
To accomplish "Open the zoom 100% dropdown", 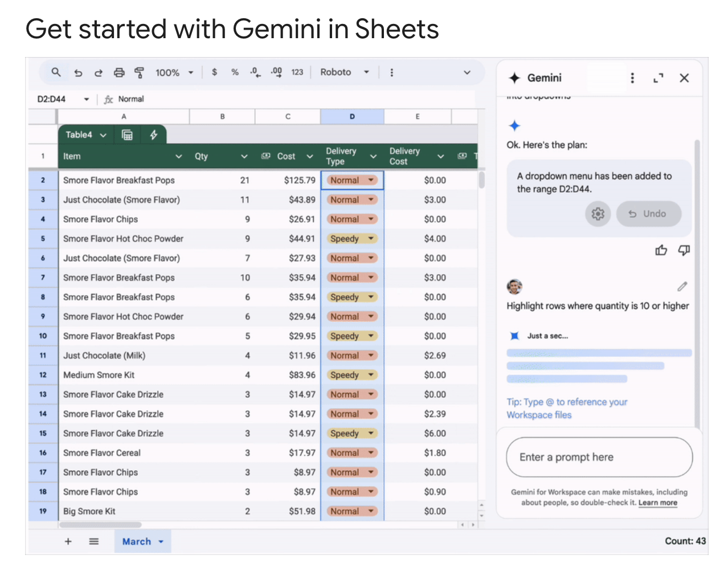I will [174, 73].
